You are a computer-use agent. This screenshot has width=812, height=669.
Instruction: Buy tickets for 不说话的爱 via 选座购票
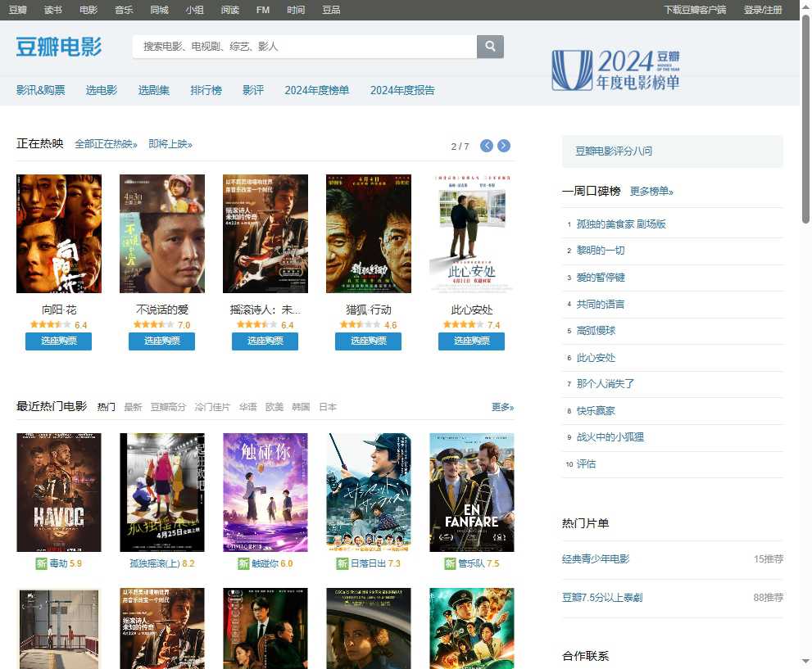[161, 341]
